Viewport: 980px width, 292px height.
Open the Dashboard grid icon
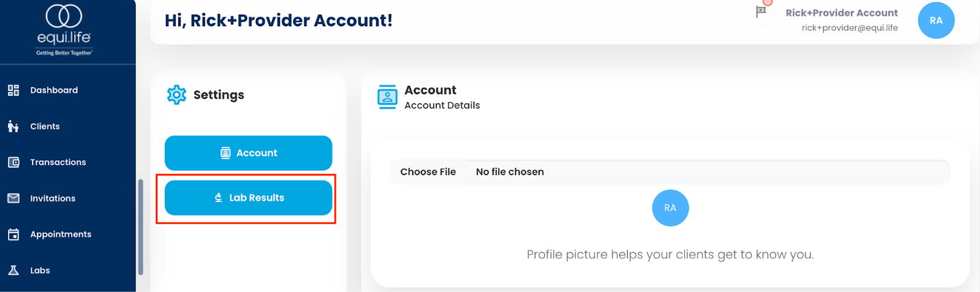13,91
